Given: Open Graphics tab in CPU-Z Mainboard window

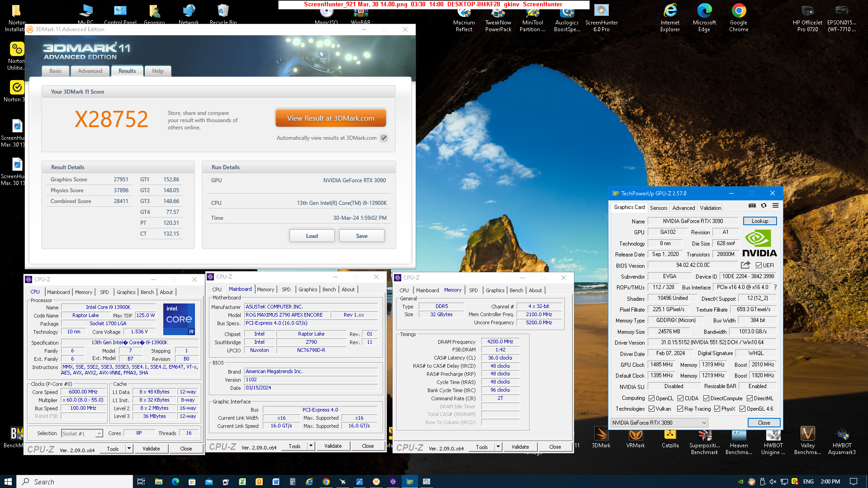Looking at the screenshot, I should pos(308,289).
